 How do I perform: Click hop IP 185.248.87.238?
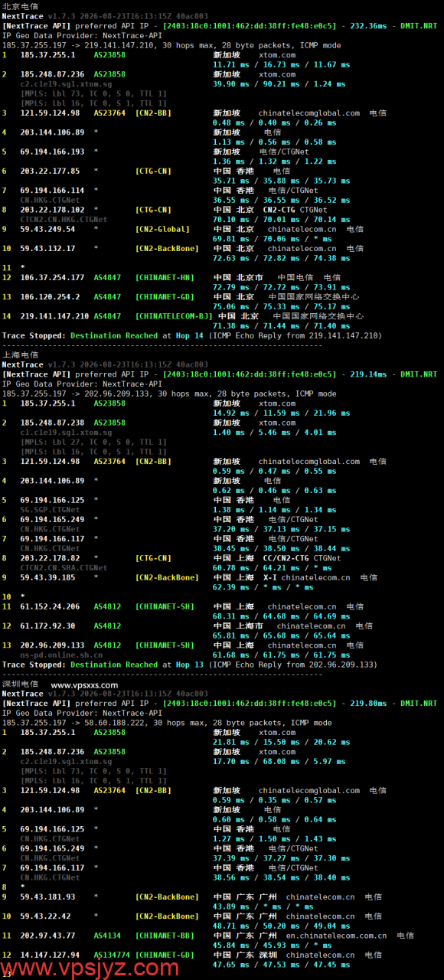click(x=52, y=423)
